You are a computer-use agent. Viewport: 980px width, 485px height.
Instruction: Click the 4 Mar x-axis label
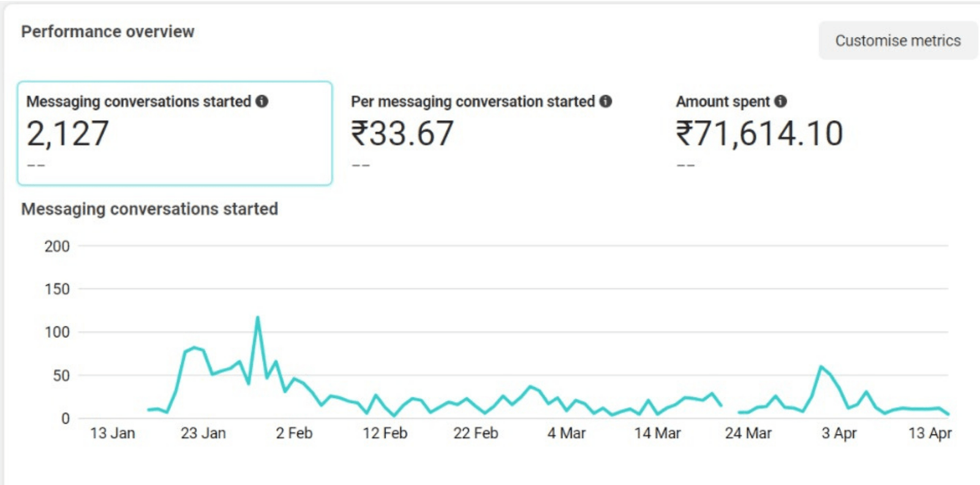pos(567,433)
